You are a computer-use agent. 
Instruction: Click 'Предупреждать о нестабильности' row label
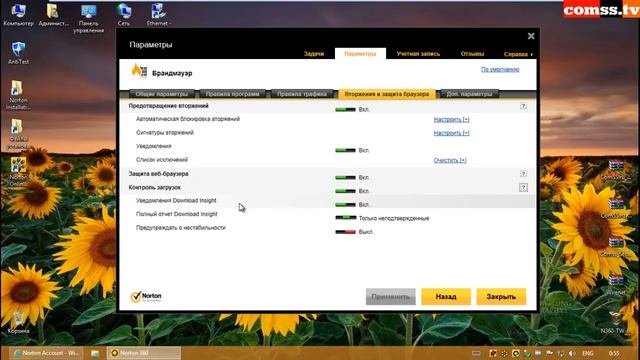point(180,228)
